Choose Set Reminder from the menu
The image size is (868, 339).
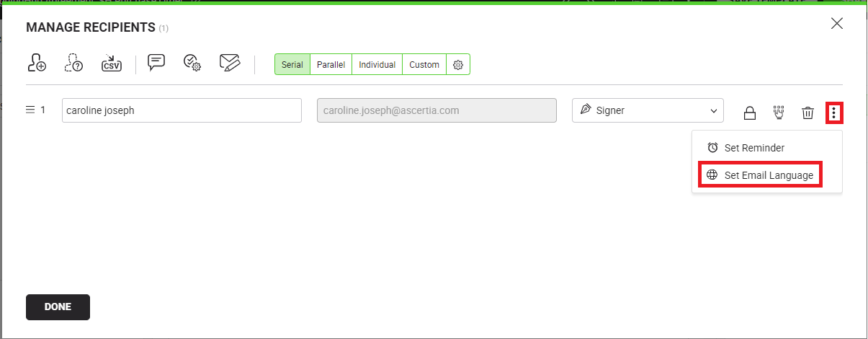point(753,148)
